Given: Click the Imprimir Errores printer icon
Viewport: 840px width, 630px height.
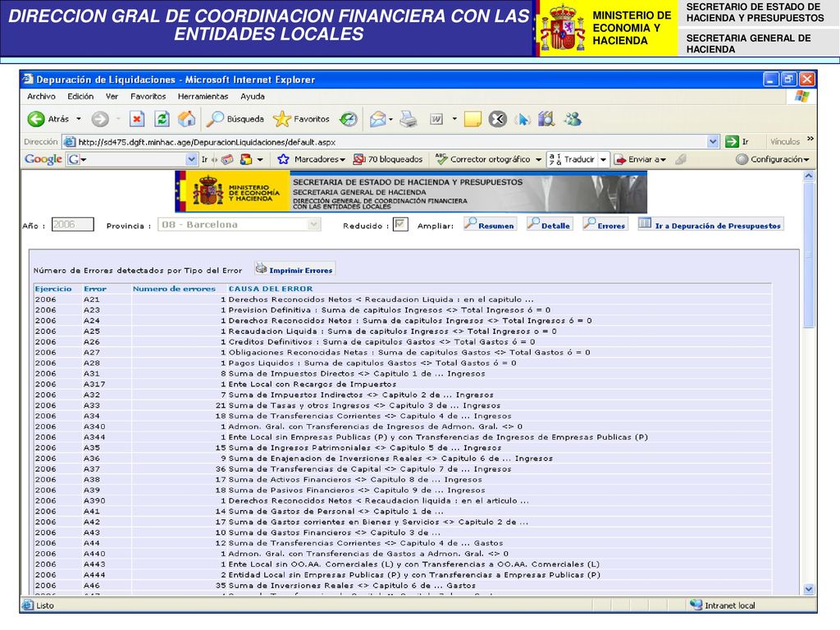Looking at the screenshot, I should pyautogui.click(x=261, y=268).
